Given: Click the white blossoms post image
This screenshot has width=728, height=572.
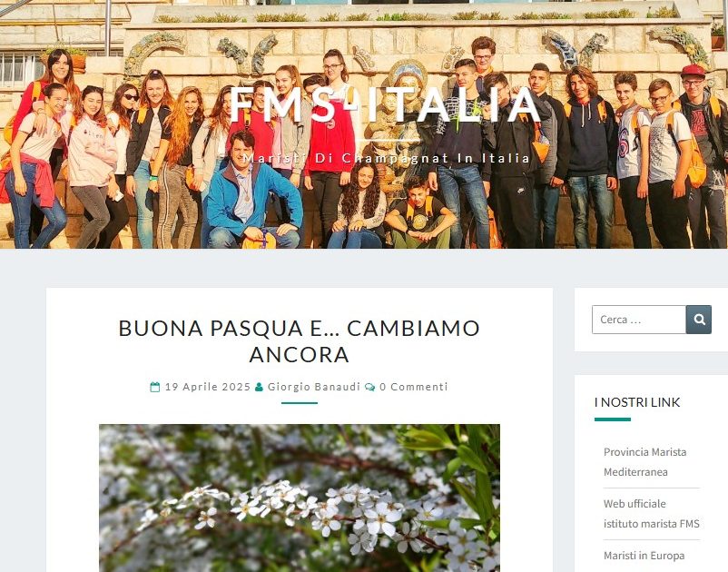Looking at the screenshot, I should (300, 498).
